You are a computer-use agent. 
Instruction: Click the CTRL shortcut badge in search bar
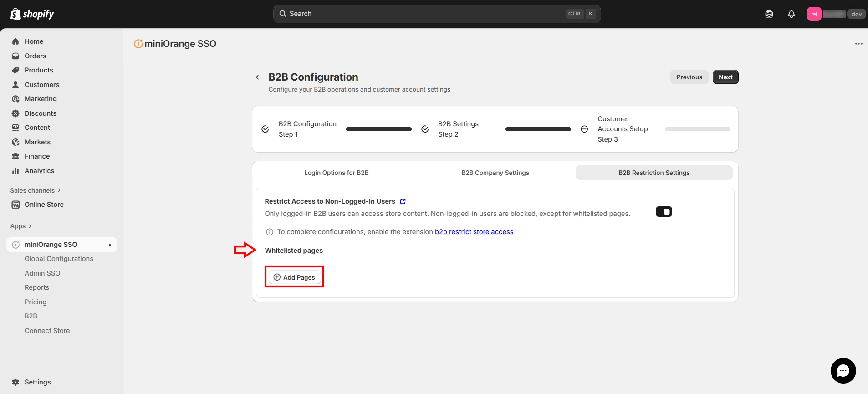(x=575, y=14)
